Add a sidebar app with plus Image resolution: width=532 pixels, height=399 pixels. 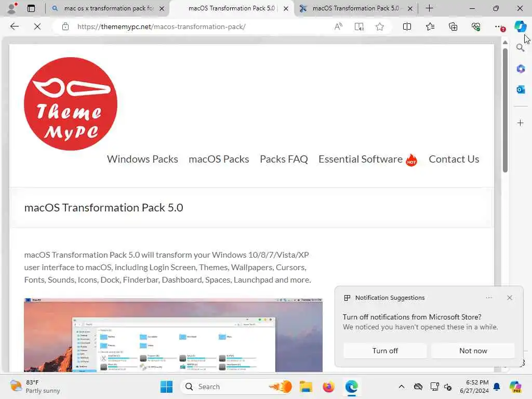pyautogui.click(x=521, y=123)
